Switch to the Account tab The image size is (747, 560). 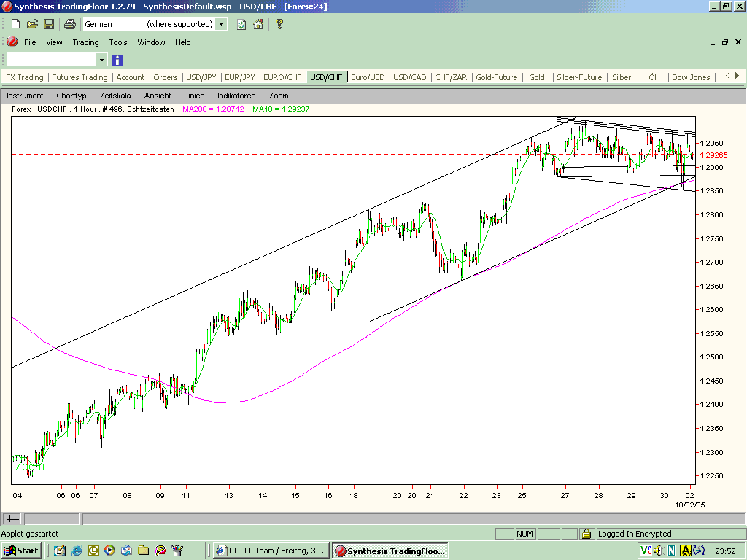point(131,77)
